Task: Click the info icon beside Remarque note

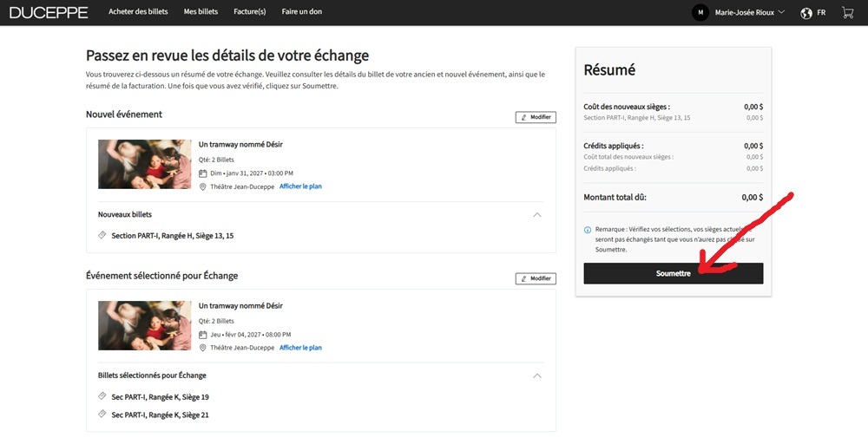Action: pos(588,230)
